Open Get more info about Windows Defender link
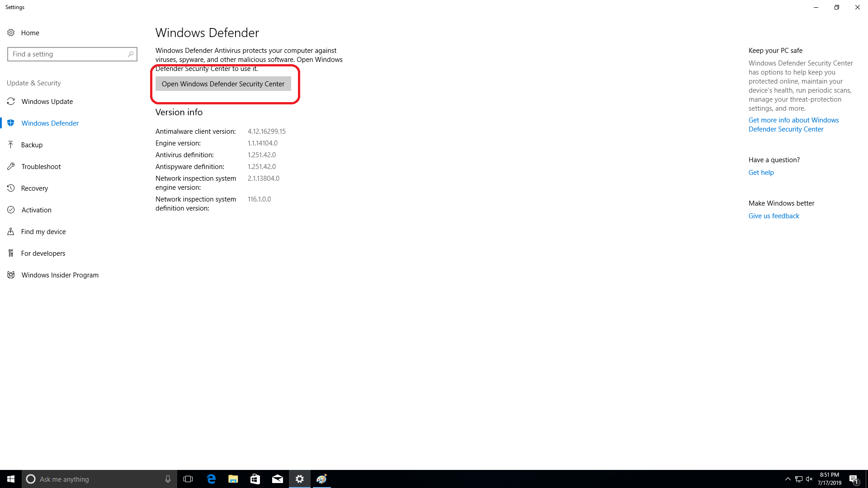This screenshot has height=488, width=868. 793,125
